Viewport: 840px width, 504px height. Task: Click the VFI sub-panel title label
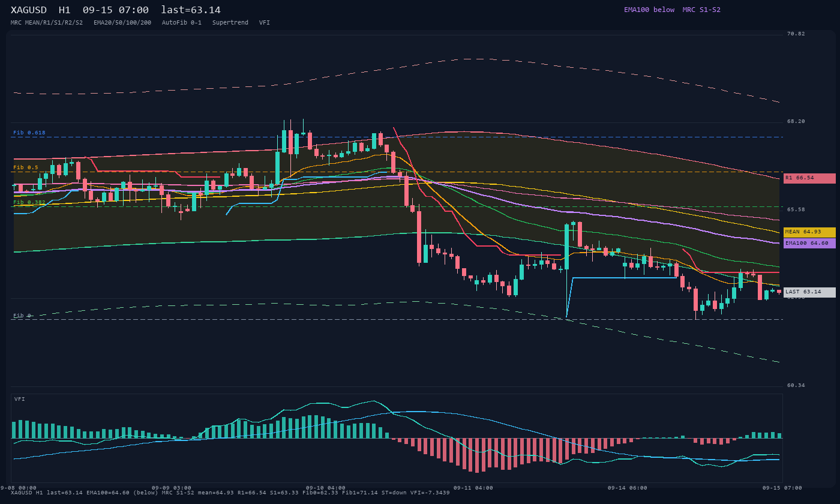click(20, 399)
